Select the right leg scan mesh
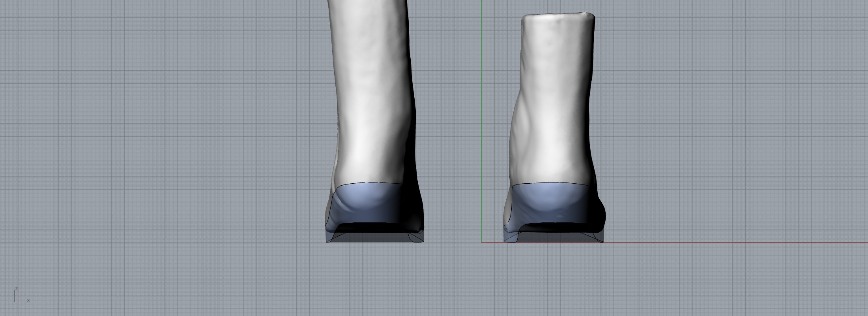868x316 pixels. 552,99
